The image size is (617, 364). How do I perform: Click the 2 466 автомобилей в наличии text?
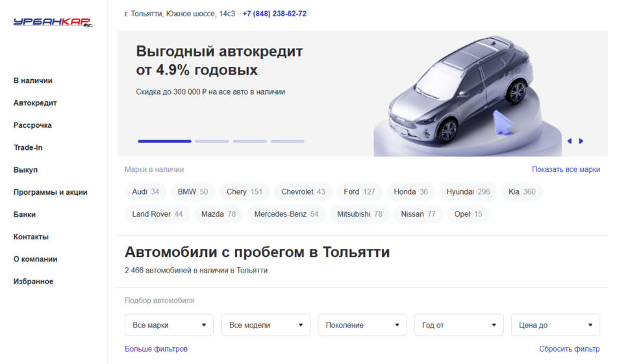tap(196, 271)
